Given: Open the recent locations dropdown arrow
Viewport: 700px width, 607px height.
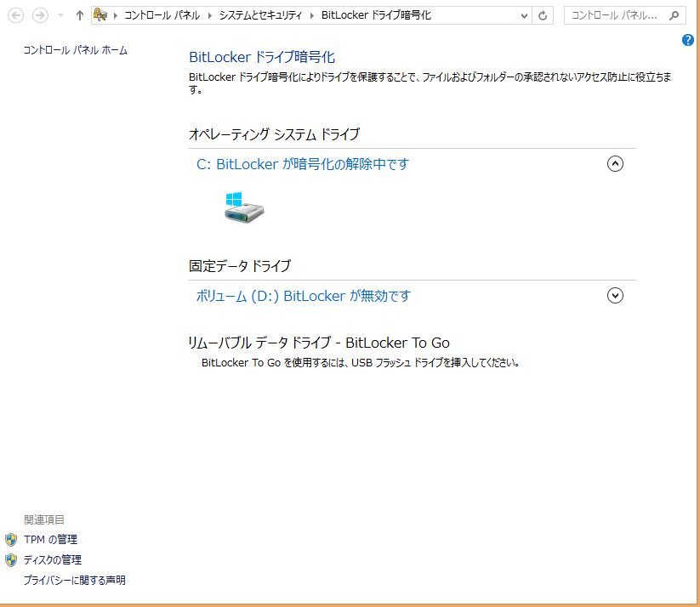Looking at the screenshot, I should tap(60, 15).
